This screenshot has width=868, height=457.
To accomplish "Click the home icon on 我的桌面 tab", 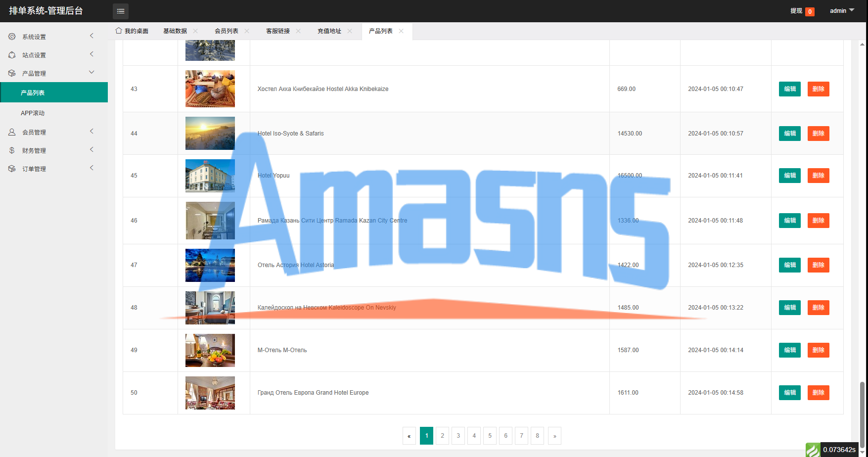I will (x=119, y=31).
